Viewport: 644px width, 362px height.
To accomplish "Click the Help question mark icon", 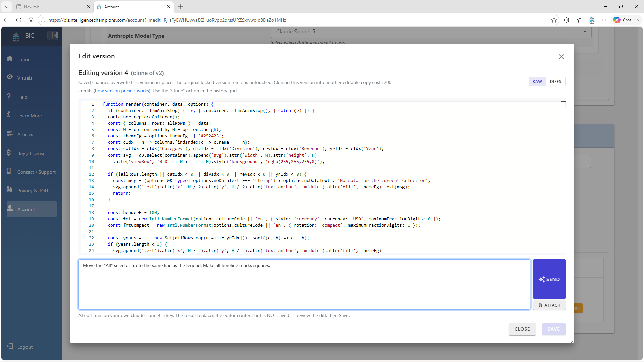I will point(9,96).
